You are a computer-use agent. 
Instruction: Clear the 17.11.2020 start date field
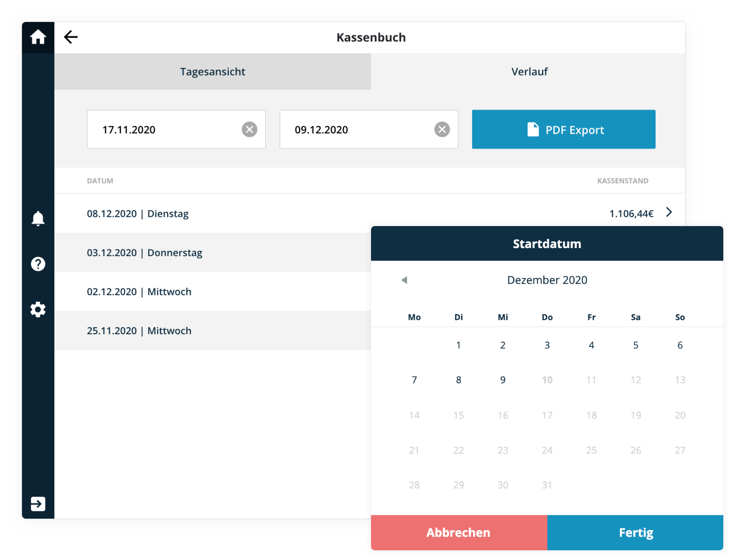coord(250,129)
